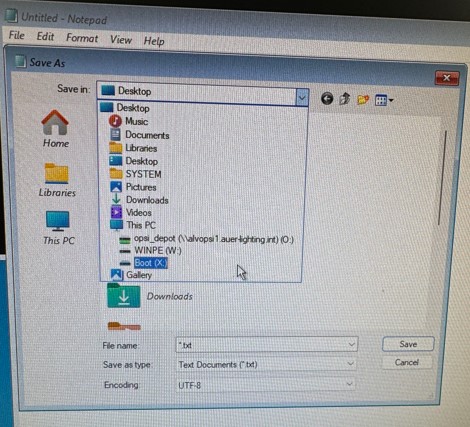Create a new folder
Screen dimensions: 470x427
pyautogui.click(x=363, y=100)
